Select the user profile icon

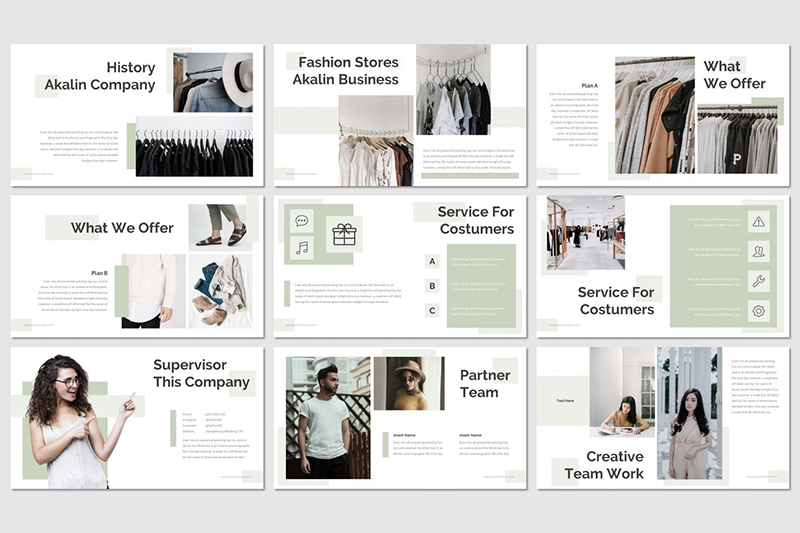pyautogui.click(x=758, y=251)
